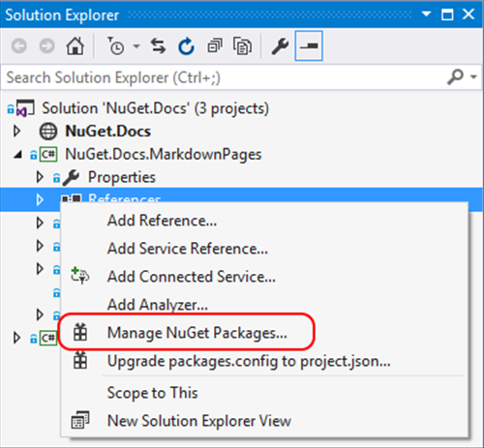The image size is (484, 448).
Task: Go to Home view in Solution Explorer
Action: coord(76,45)
